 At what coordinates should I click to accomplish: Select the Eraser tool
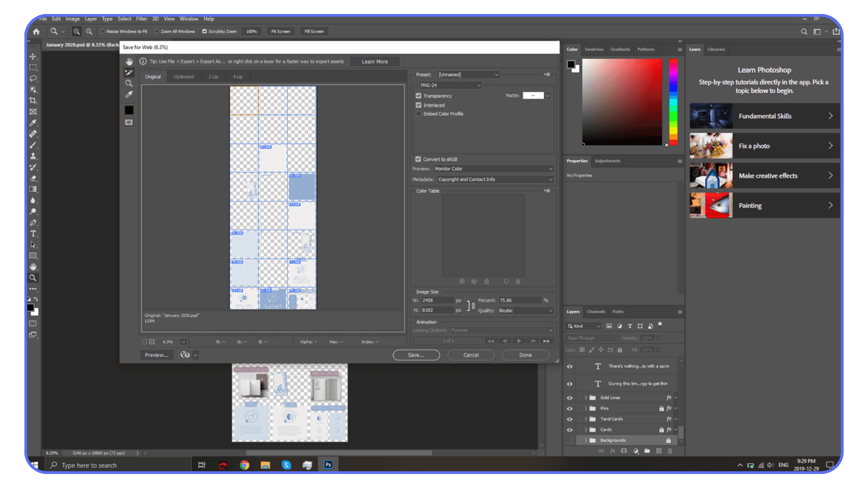(33, 178)
